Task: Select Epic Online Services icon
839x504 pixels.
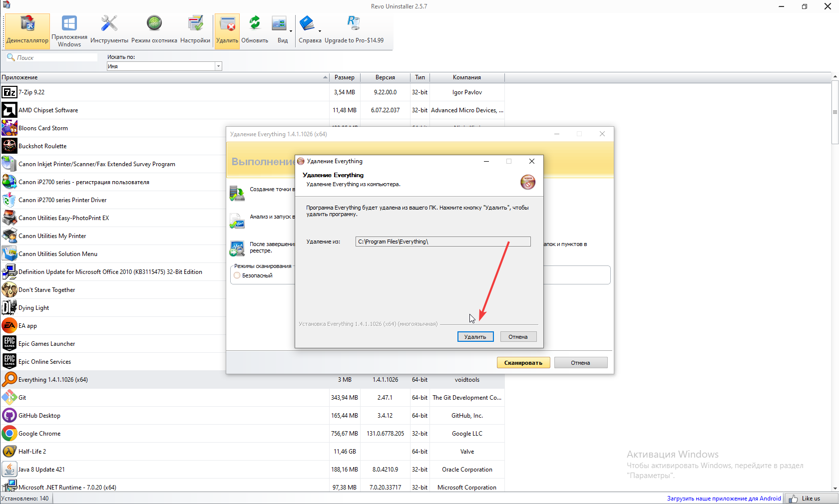Action: [x=9, y=362]
